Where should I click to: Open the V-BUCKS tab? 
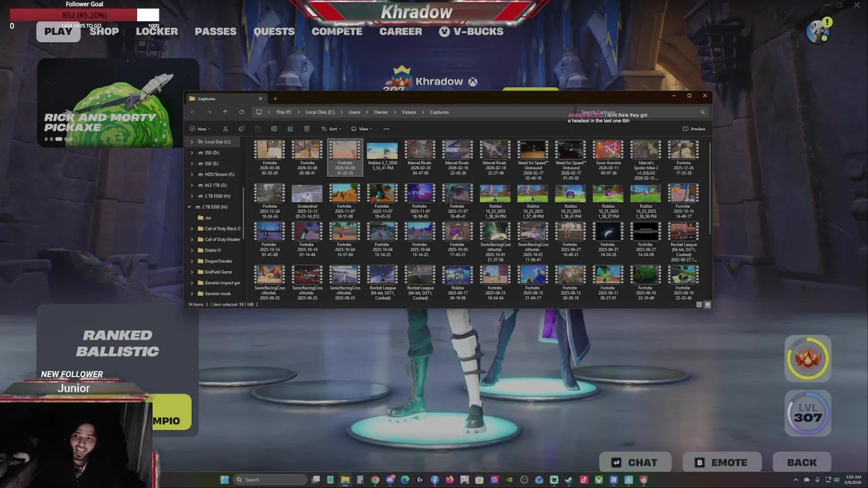point(471,31)
